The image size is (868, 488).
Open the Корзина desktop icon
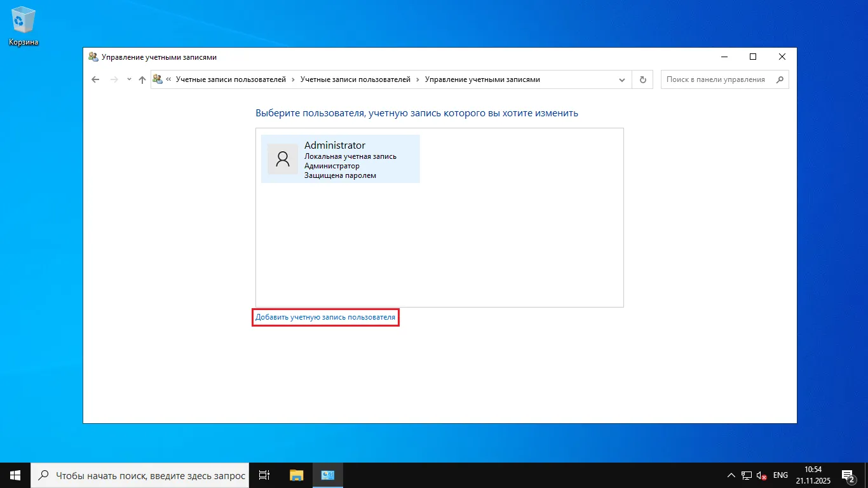point(24,27)
